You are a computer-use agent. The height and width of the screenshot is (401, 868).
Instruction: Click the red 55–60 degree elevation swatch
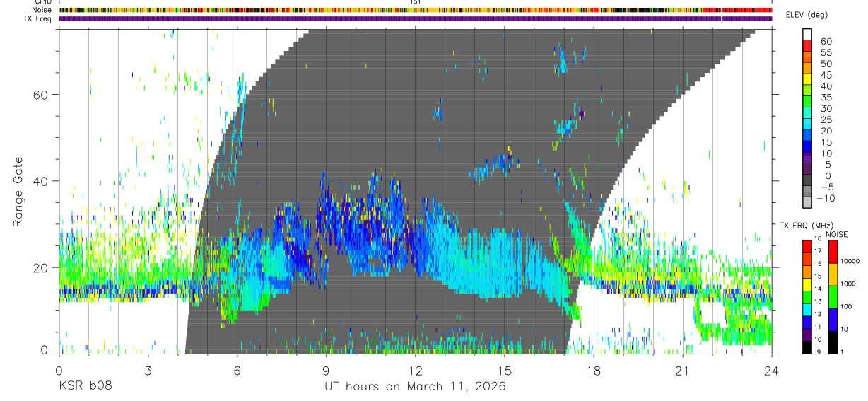pyautogui.click(x=807, y=47)
